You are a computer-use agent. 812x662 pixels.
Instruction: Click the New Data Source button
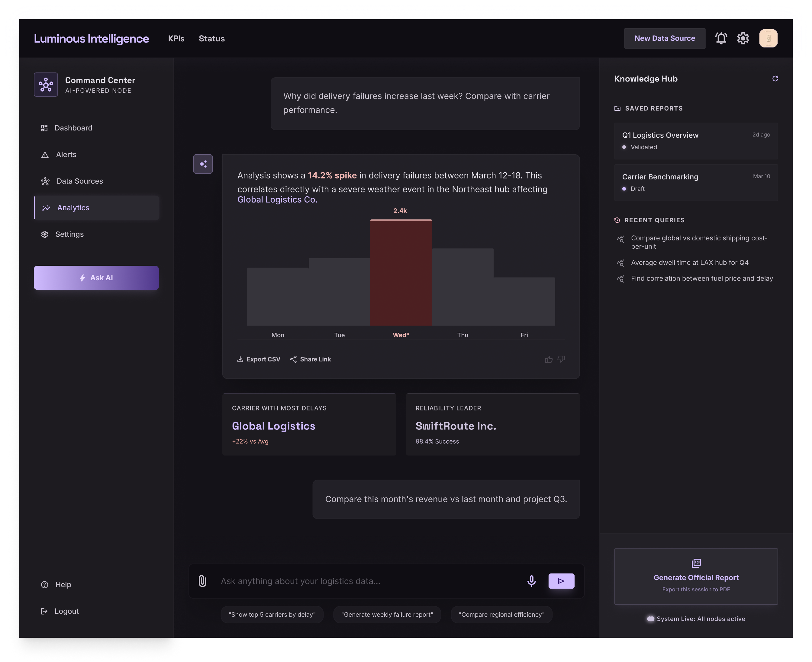664,39
